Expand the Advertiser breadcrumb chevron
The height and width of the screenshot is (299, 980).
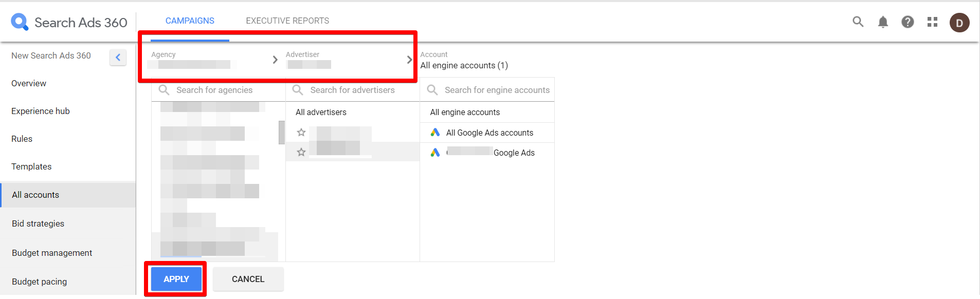[409, 60]
